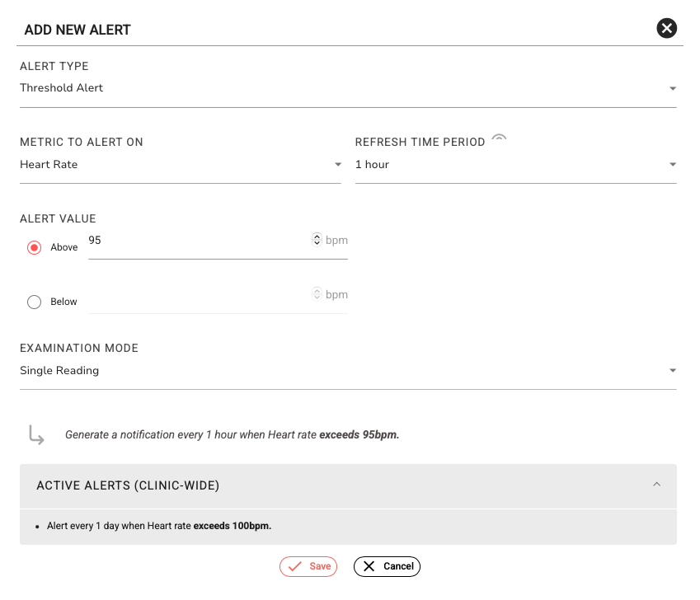Select the Below radio button
Viewport: 700px width, 600px height.
(35, 302)
